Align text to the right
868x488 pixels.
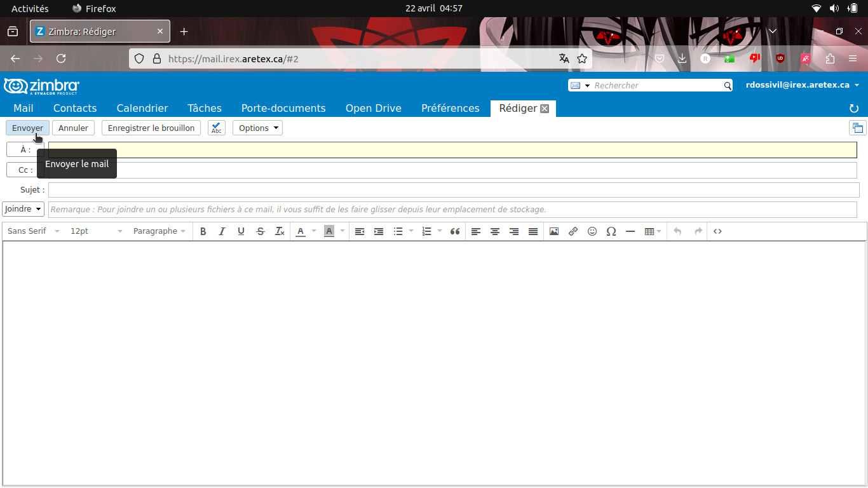pyautogui.click(x=514, y=231)
